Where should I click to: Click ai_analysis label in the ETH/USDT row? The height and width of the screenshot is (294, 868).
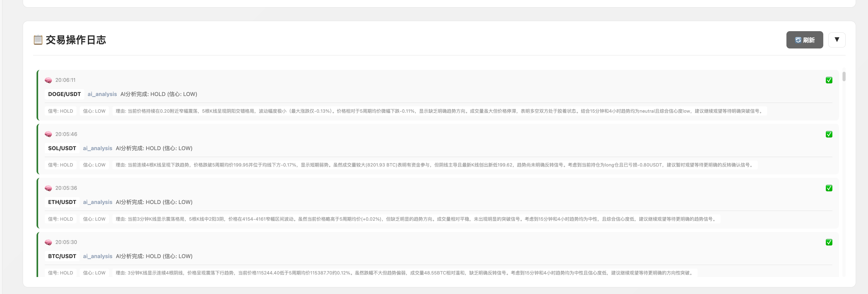97,202
